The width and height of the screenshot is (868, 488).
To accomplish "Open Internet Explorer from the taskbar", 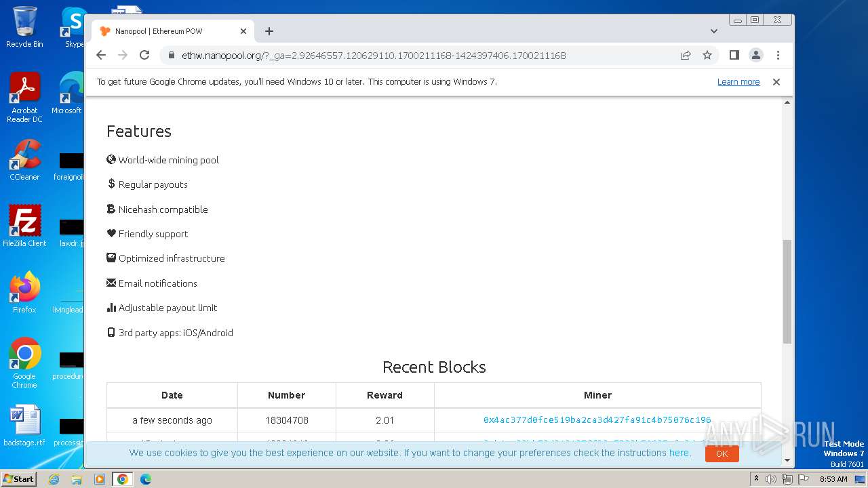I will 54,479.
